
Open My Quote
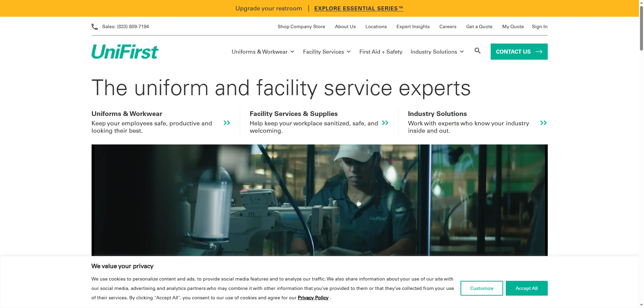[513, 26]
